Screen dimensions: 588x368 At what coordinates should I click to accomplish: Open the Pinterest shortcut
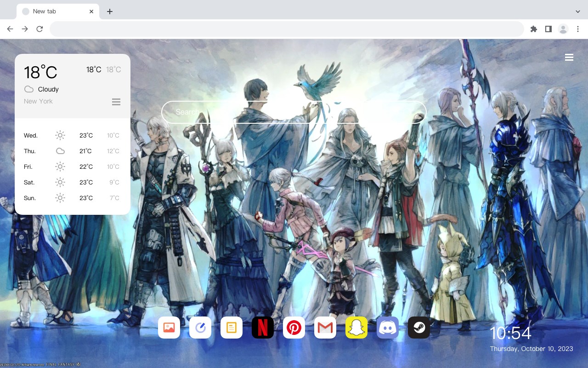pyautogui.click(x=294, y=328)
